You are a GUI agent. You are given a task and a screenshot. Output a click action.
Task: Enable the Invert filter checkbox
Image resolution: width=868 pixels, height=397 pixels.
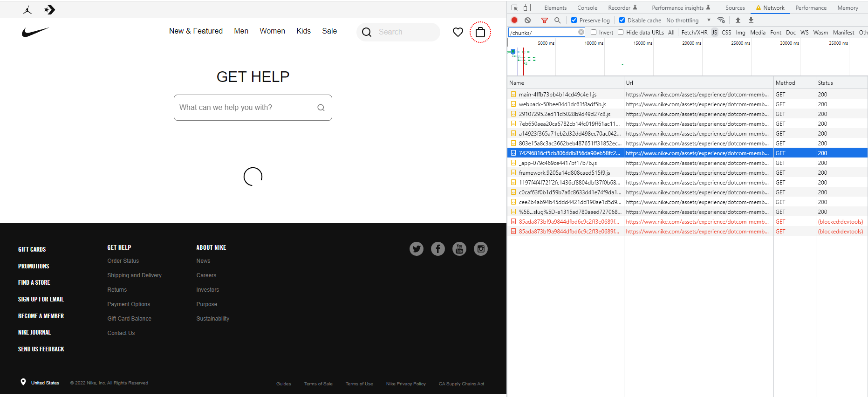594,32
